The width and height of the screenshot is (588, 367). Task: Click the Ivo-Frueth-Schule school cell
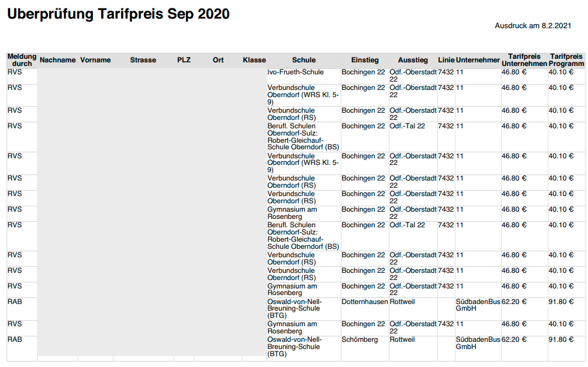295,72
